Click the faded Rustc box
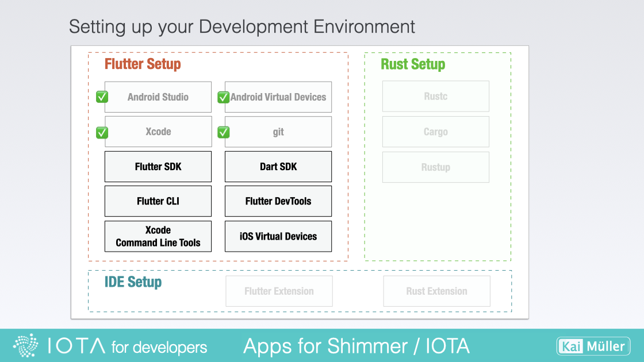This screenshot has height=362, width=644. point(436,97)
